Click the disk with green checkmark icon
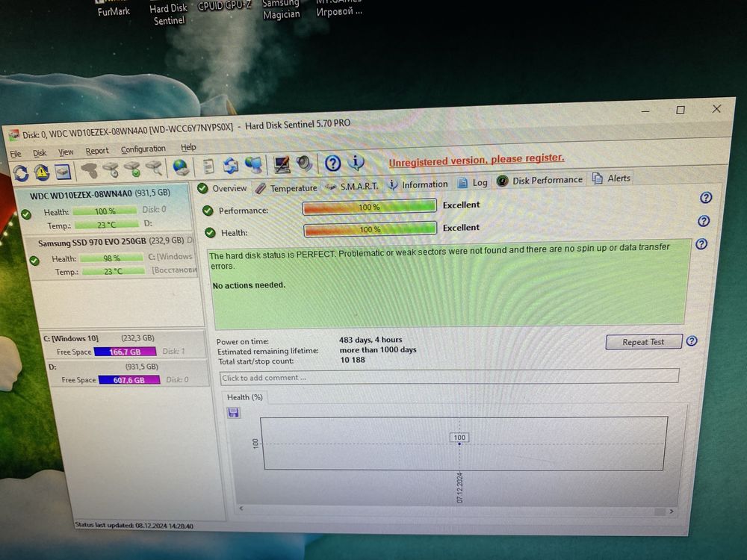Screen dimensions: 747x560 pos(132,169)
